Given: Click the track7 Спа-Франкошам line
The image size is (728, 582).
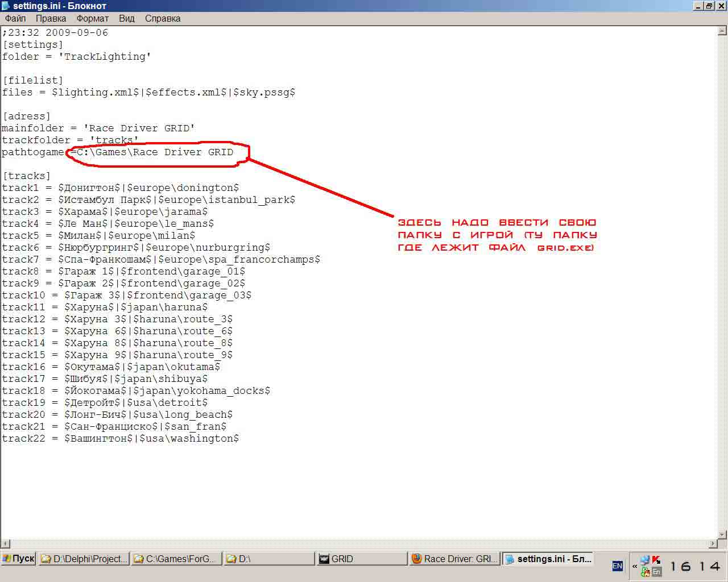Looking at the screenshot, I should point(161,259).
